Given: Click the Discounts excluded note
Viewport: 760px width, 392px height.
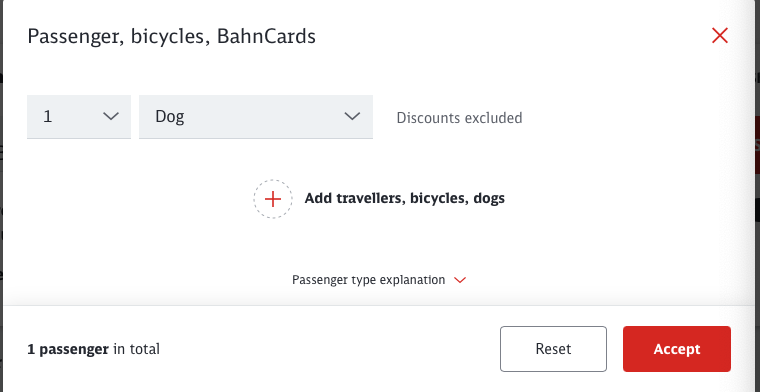Looking at the screenshot, I should click(x=459, y=118).
